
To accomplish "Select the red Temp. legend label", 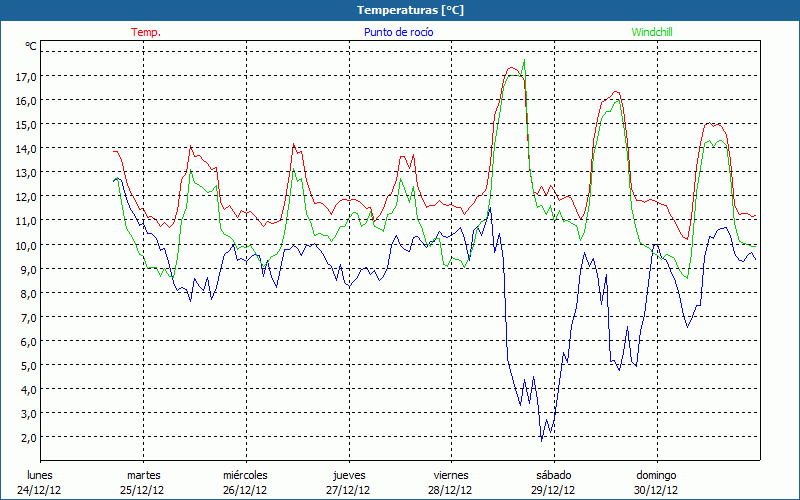I will coord(146,32).
